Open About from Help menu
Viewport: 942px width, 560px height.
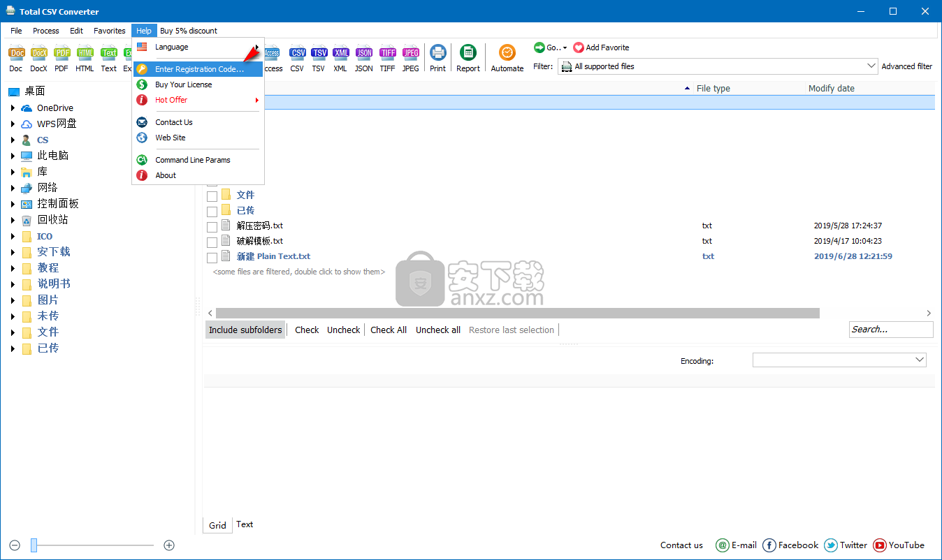pos(198,175)
